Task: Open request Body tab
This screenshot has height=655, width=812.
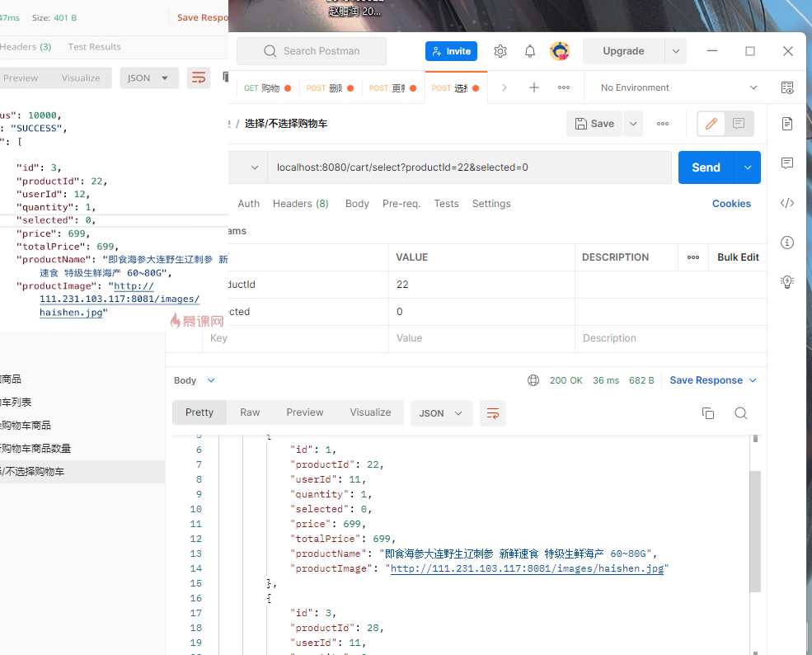Action: pos(357,204)
